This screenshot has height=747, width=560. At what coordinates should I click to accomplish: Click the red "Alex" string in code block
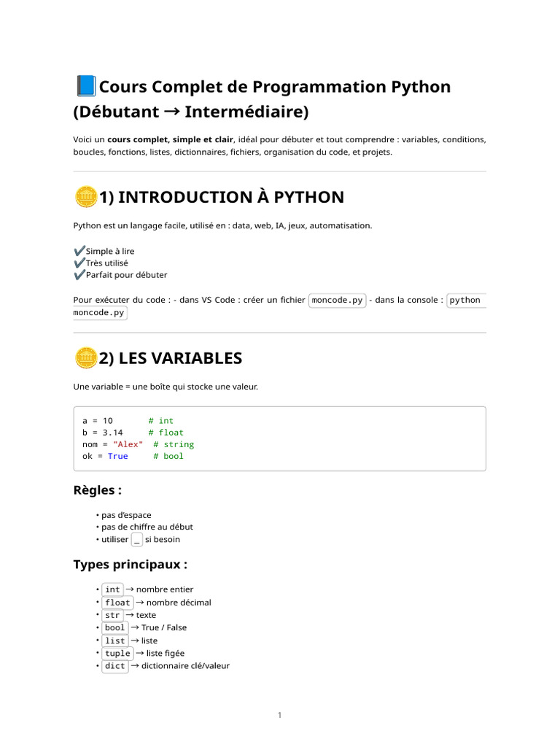128,444
